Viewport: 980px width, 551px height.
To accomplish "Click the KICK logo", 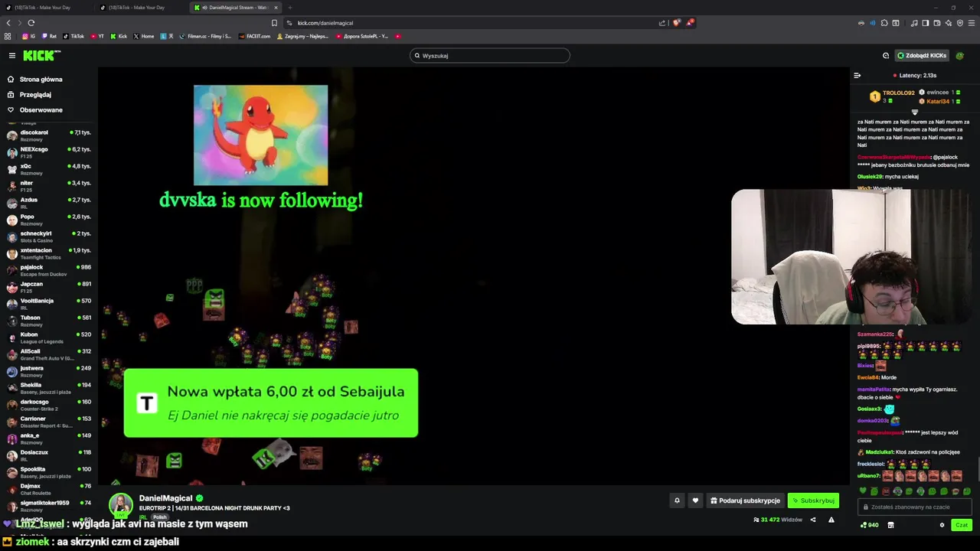I will point(41,55).
